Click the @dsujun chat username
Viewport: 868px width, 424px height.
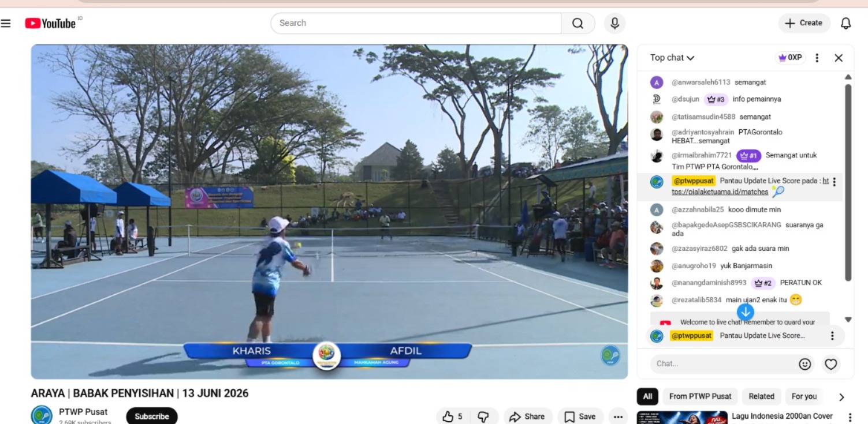coord(686,99)
